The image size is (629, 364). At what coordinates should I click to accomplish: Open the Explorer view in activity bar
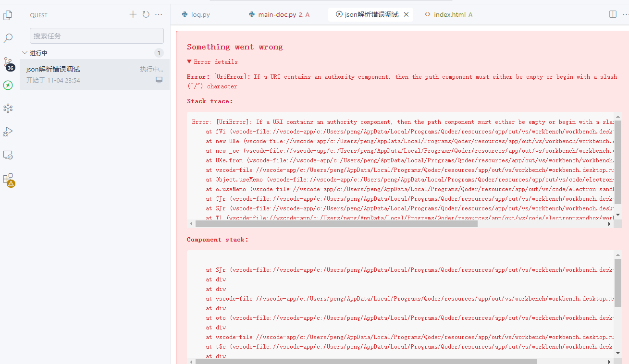(8, 15)
